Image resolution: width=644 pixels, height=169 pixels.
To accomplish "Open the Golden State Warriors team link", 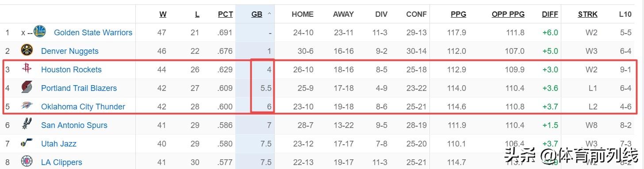I will click(93, 32).
